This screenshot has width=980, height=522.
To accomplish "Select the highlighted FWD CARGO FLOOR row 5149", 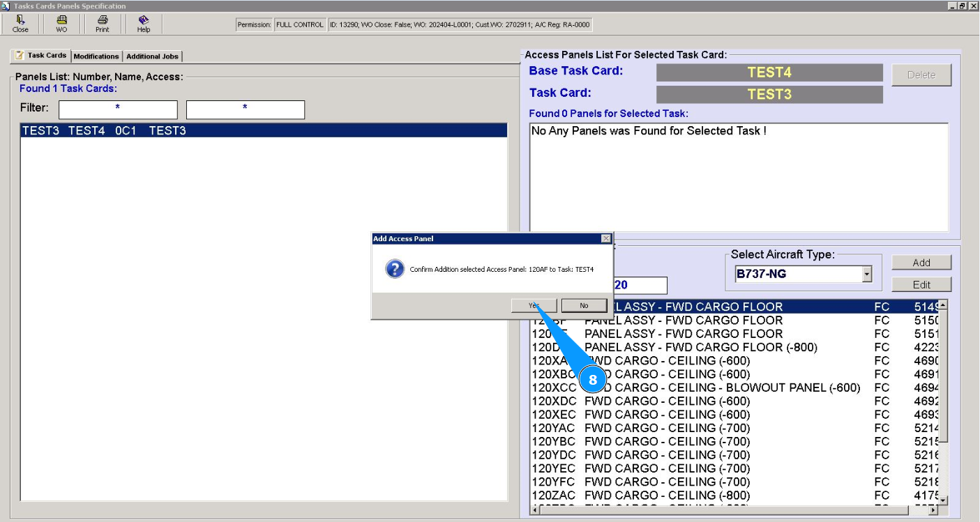I will (734, 307).
